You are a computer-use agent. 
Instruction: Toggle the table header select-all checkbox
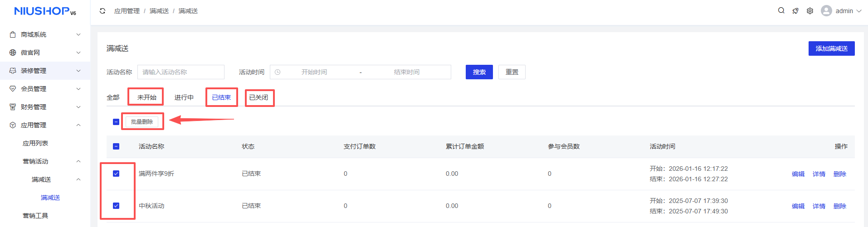tap(116, 146)
